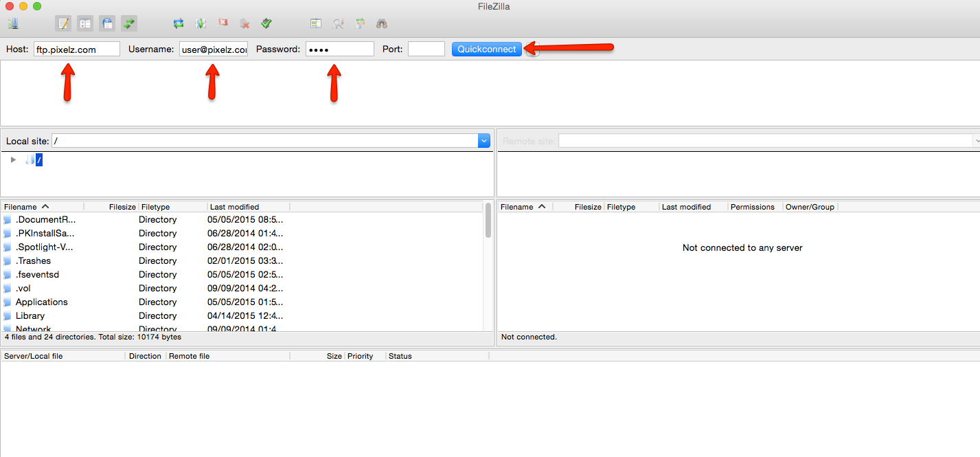Select the .PKInstallSa... folder name

(45, 234)
